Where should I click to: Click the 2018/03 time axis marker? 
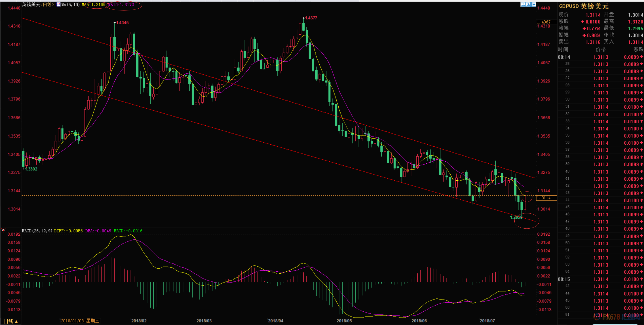pyautogui.click(x=204, y=321)
